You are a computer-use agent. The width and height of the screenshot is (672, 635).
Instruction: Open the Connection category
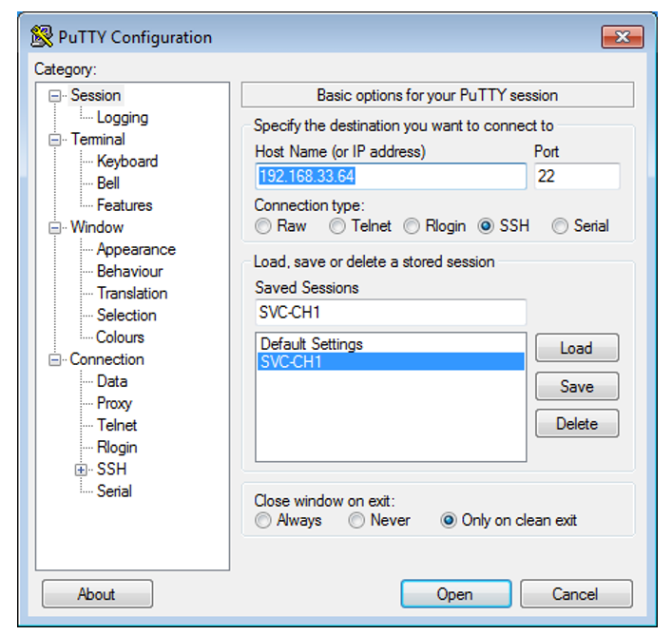pos(106,359)
